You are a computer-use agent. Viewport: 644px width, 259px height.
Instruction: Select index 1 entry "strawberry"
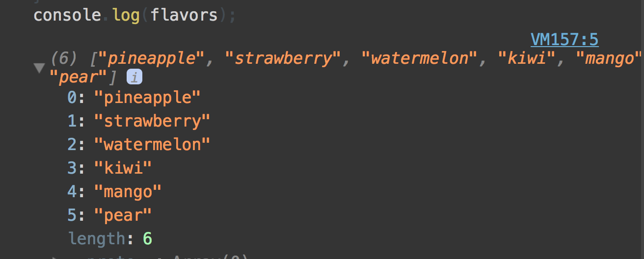pos(152,121)
